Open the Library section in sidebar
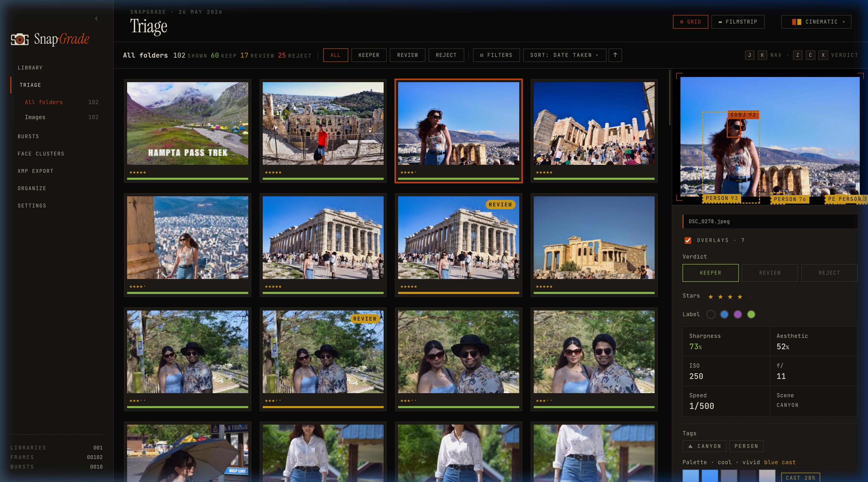The width and height of the screenshot is (868, 482). coord(30,68)
